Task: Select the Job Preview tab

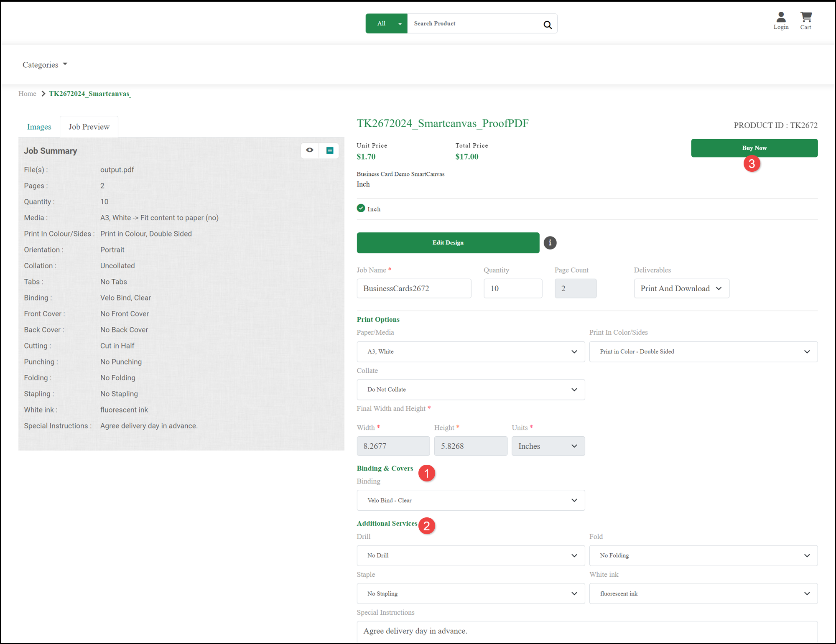Action: 89,127
